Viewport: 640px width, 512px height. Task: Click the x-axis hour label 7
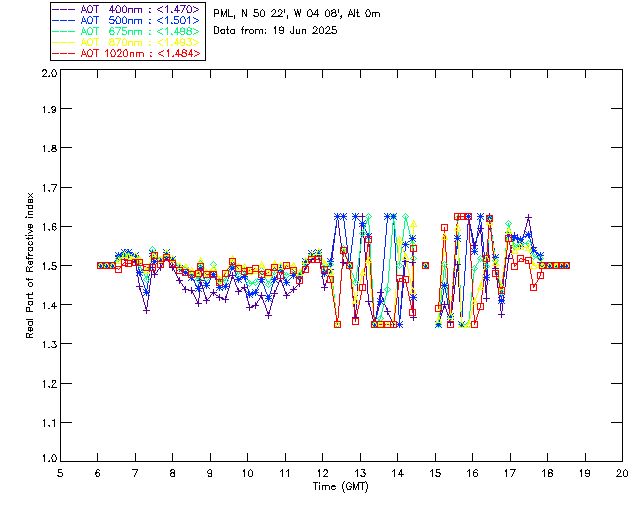click(x=135, y=473)
